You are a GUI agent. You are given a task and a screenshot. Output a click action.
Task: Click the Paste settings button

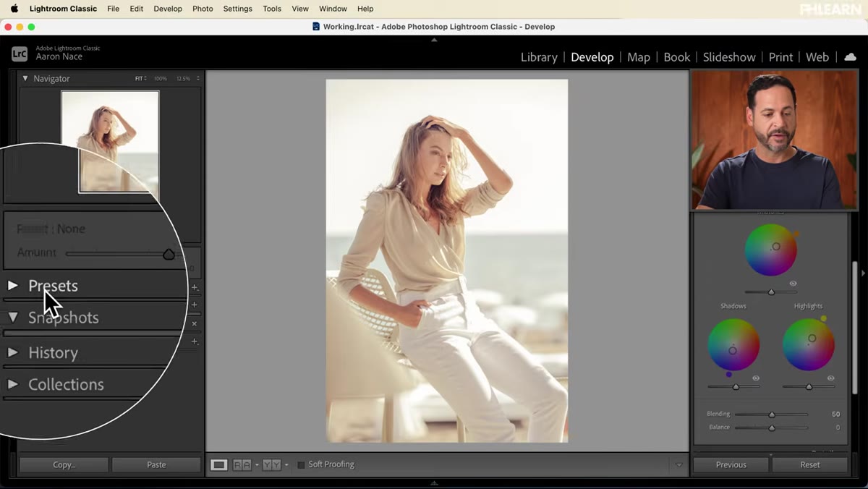[156, 464]
